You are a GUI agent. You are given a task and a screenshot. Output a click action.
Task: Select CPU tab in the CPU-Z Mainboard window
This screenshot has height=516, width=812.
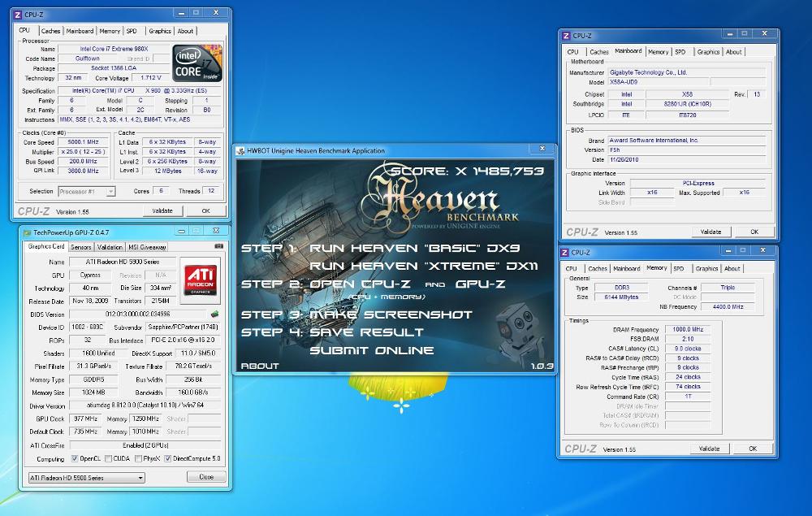click(x=572, y=52)
